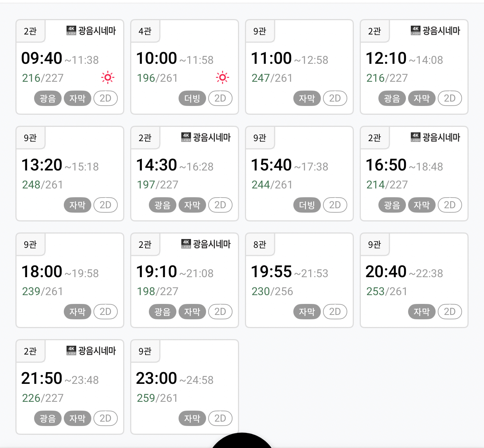Image resolution: width=484 pixels, height=448 pixels.
Task: Click the 2D badge on the 19:55 showtime
Action: 335,312
